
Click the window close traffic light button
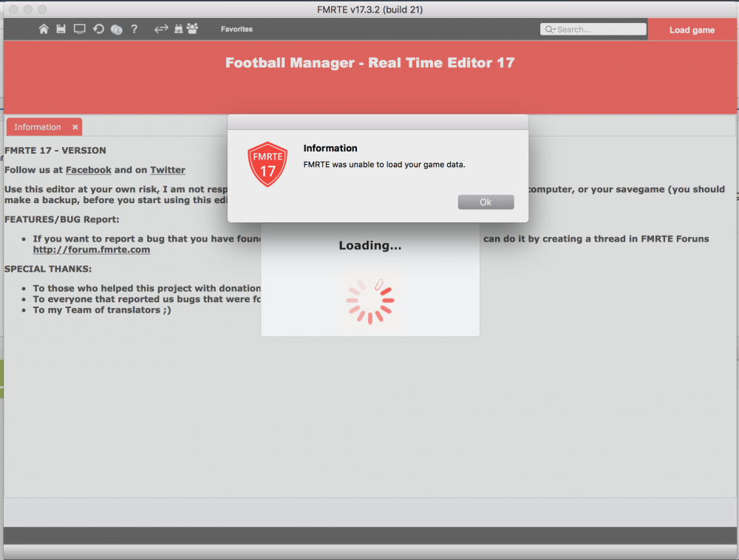[x=13, y=10]
